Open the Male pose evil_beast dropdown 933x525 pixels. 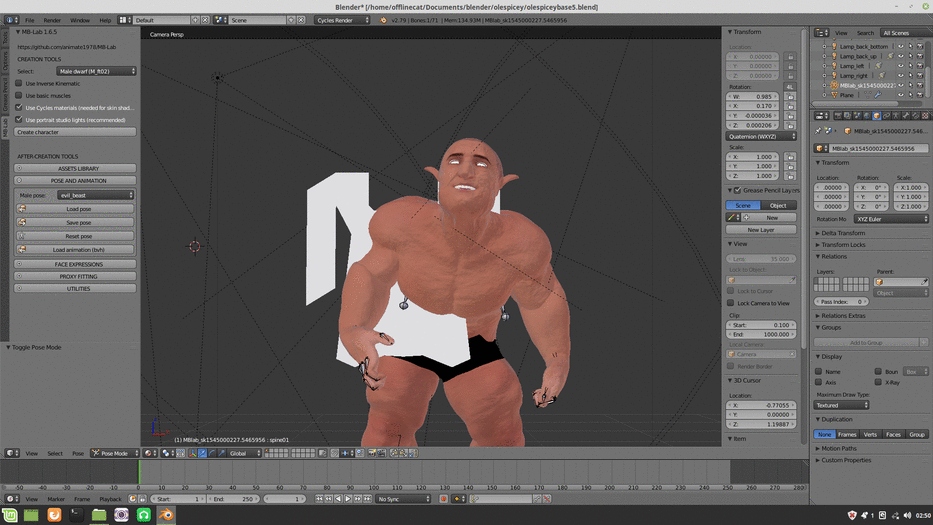click(96, 195)
